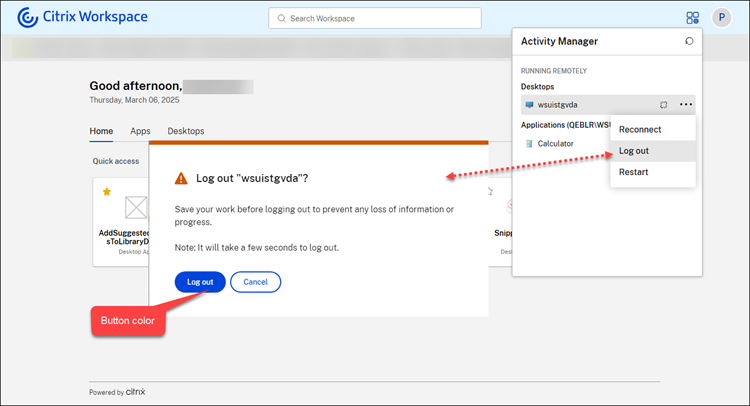Click the Good afternoon greeting
This screenshot has height=406, width=750.
tap(136, 86)
